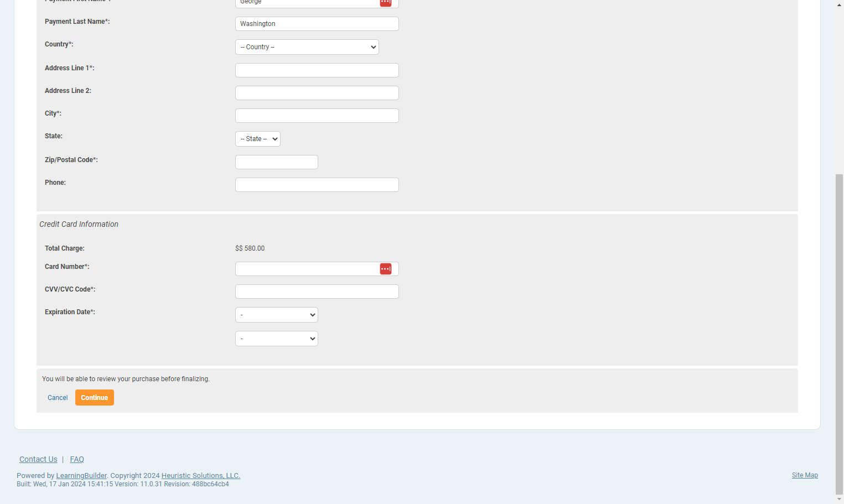Viewport: 844px width, 504px height.
Task: Open the first Expiration Date dropdown
Action: tap(277, 315)
